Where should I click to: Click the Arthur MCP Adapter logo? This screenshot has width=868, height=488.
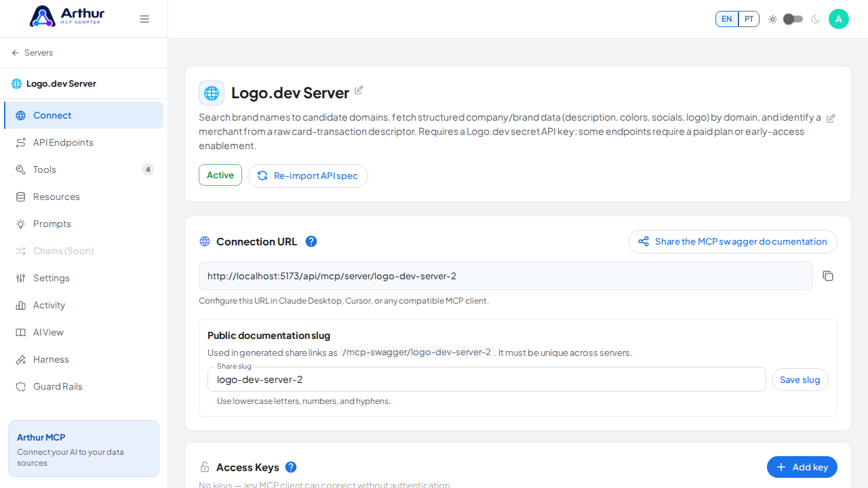[66, 16]
